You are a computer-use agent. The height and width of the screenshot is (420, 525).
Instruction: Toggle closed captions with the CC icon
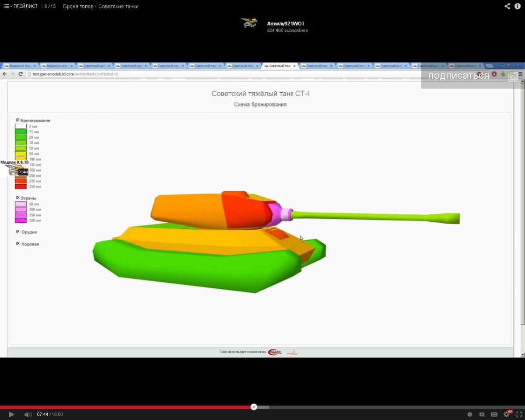[494, 414]
